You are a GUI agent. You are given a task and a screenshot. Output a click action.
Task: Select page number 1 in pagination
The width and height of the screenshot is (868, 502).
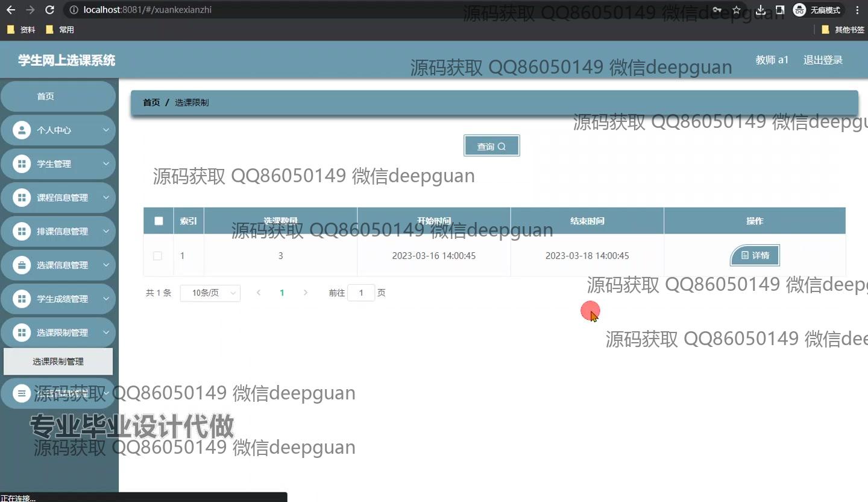click(x=282, y=293)
